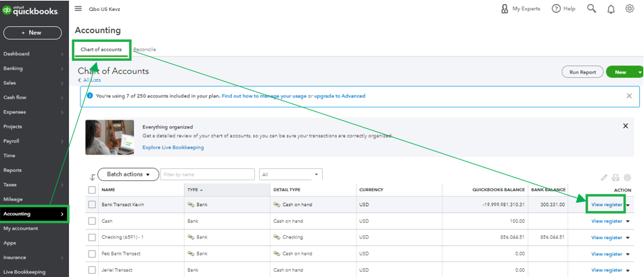Open Find out how to manage your usage link
The width and height of the screenshot is (644, 277).
(264, 96)
